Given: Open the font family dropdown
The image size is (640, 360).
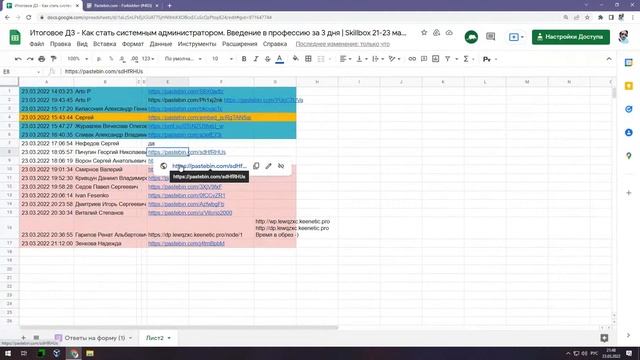Looking at the screenshot, I should click(183, 59).
